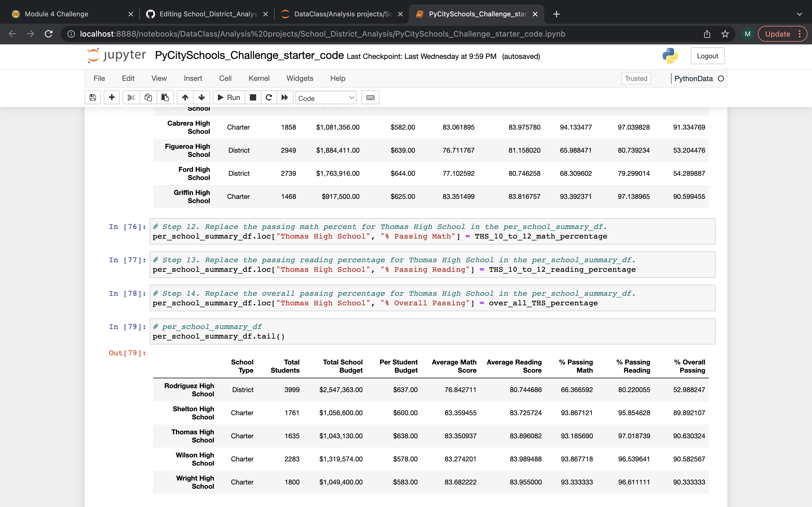Viewport: 812px width, 507px height.
Task: Interrupt the kernel with stop icon
Action: coord(253,97)
